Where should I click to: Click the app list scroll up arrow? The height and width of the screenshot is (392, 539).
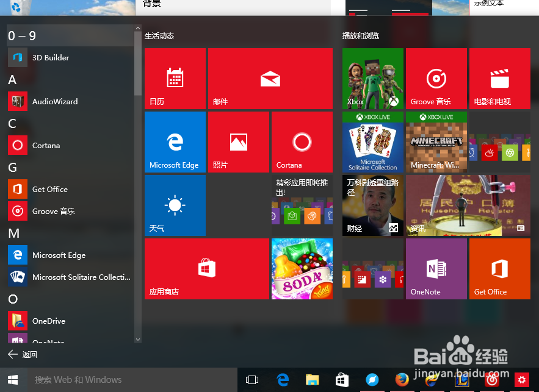(x=138, y=28)
